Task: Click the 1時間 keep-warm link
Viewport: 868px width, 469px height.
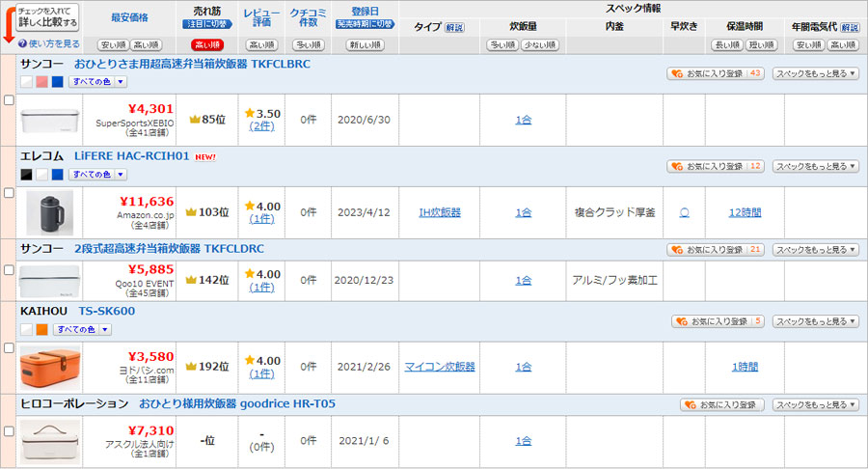Action: [x=745, y=367]
